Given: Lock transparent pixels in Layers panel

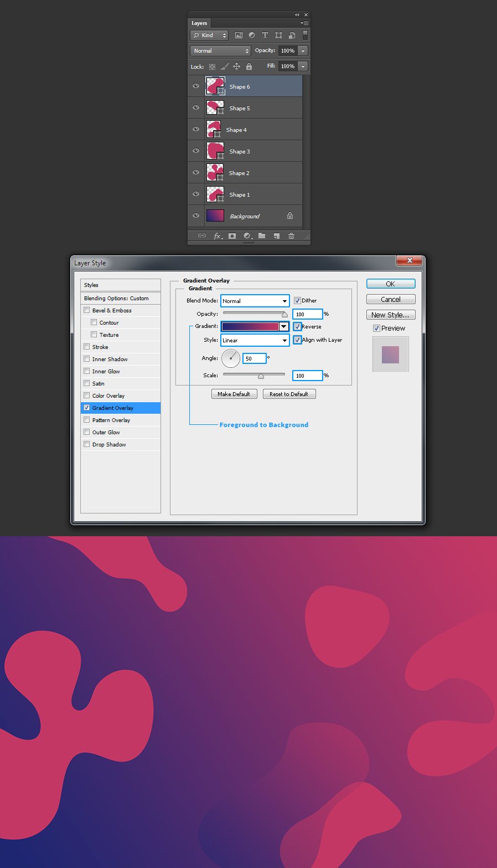Looking at the screenshot, I should 212,66.
